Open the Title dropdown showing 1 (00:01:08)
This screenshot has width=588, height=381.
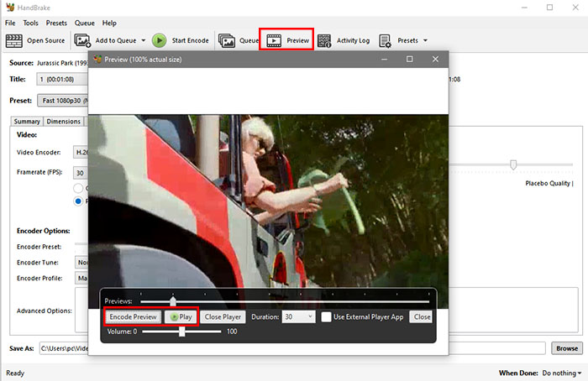point(62,80)
